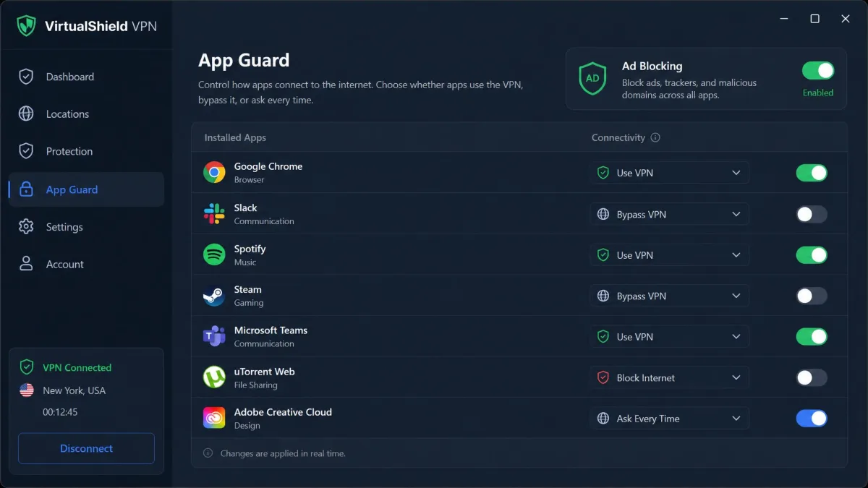Click the VPN Connected status text

click(77, 367)
